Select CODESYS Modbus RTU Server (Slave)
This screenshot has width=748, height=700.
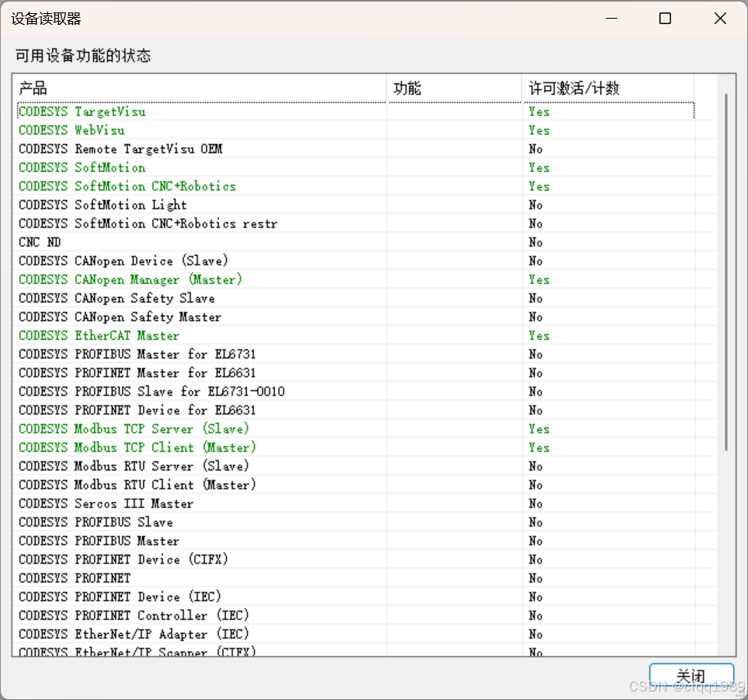(356, 466)
